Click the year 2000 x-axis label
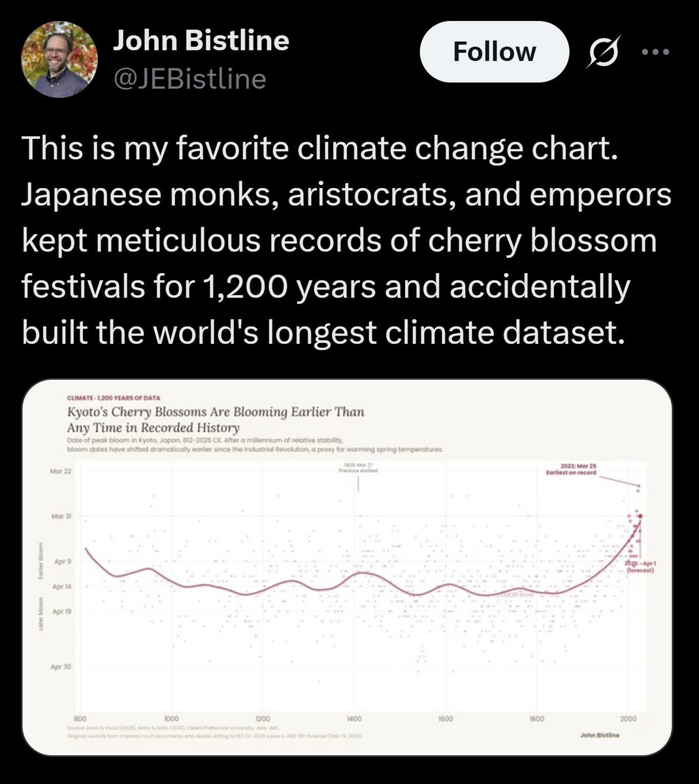Image resolution: width=699 pixels, height=784 pixels. pyautogui.click(x=628, y=718)
